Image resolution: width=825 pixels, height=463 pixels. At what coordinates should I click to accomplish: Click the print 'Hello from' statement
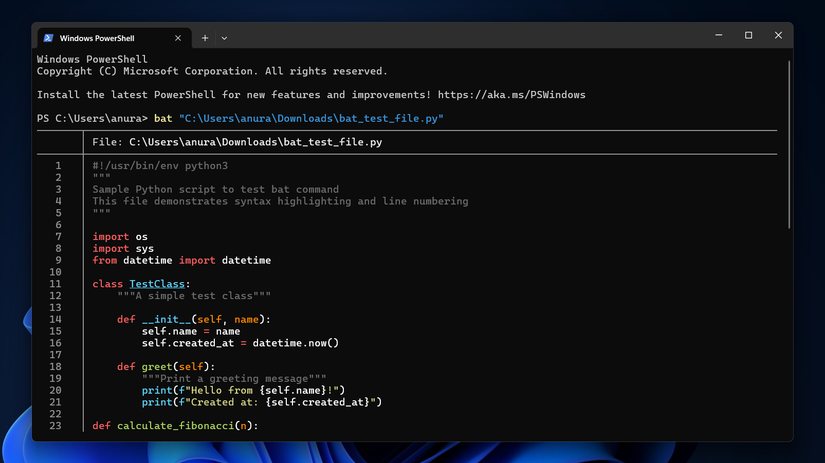click(x=243, y=390)
